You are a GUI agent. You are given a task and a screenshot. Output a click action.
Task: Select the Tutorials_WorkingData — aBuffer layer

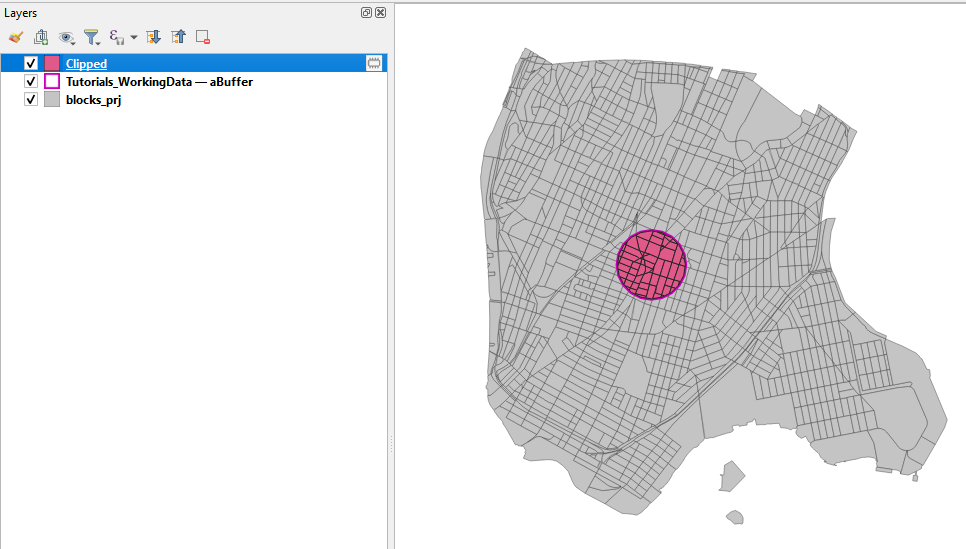pyautogui.click(x=160, y=81)
